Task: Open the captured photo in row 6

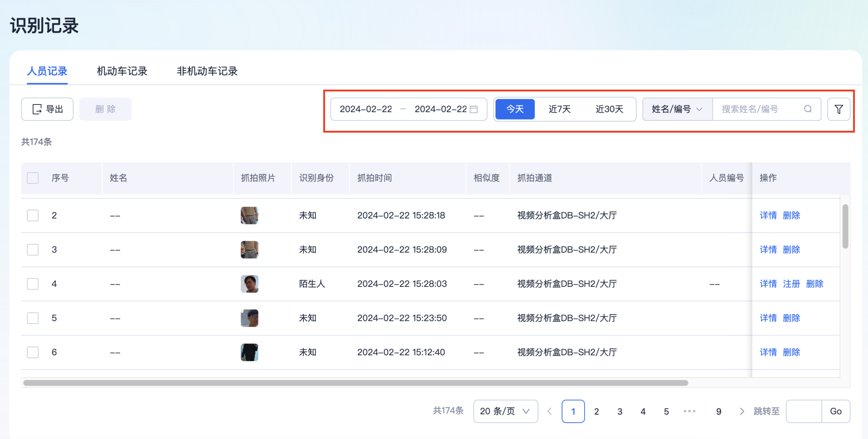Action: click(250, 352)
